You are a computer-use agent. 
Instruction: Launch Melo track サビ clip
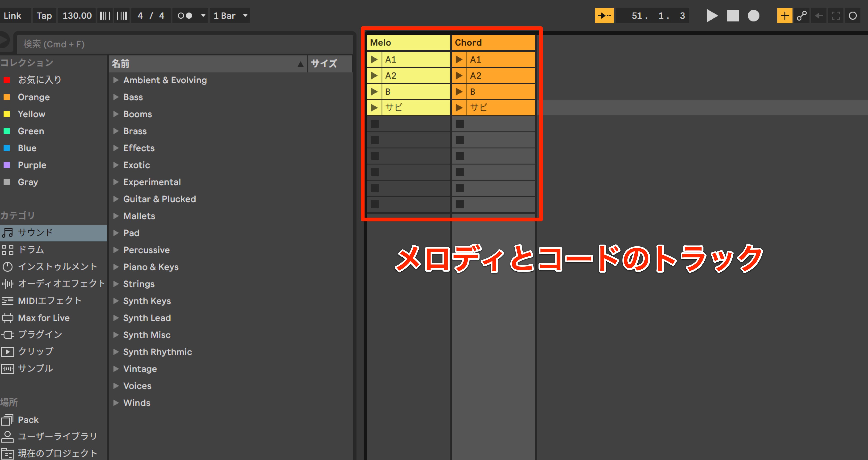pos(374,108)
